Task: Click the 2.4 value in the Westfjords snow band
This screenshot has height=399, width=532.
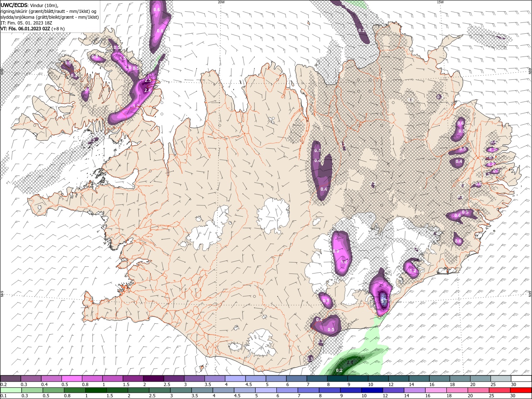Action: pos(147,90)
